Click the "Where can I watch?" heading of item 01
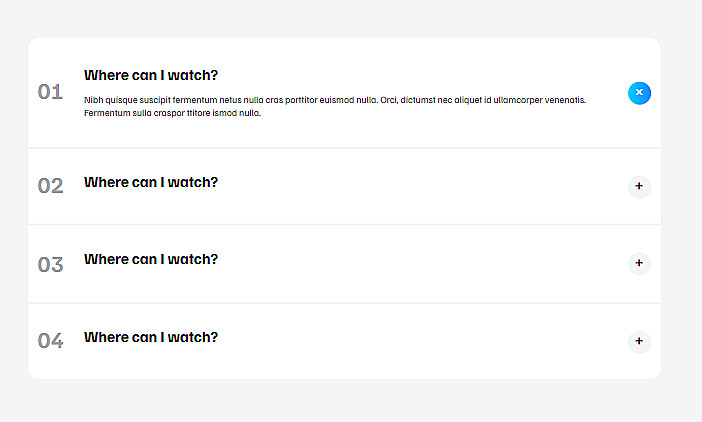The width and height of the screenshot is (702, 422). 151,75
